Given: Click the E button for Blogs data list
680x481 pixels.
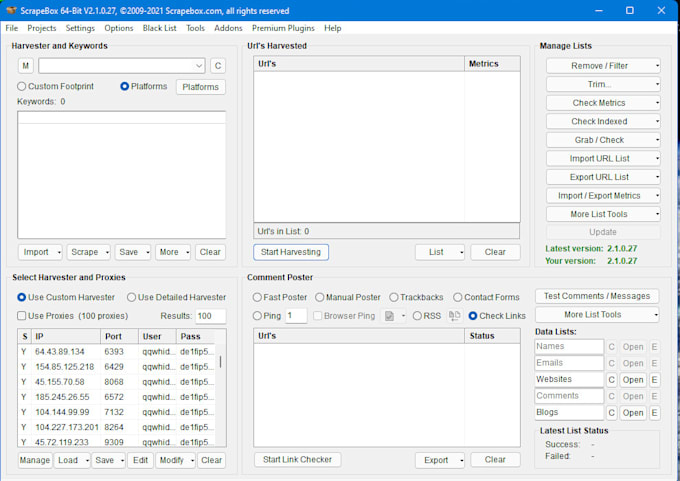Looking at the screenshot, I should 654,413.
